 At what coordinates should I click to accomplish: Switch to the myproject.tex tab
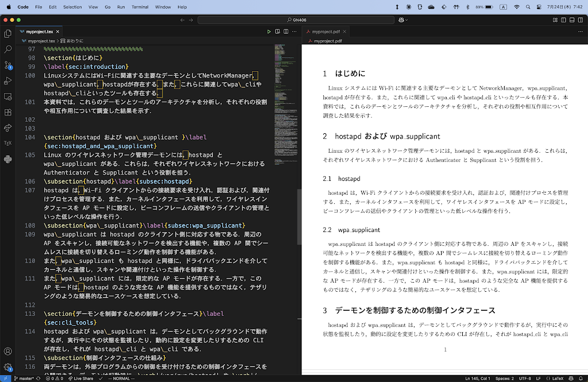[x=40, y=32]
